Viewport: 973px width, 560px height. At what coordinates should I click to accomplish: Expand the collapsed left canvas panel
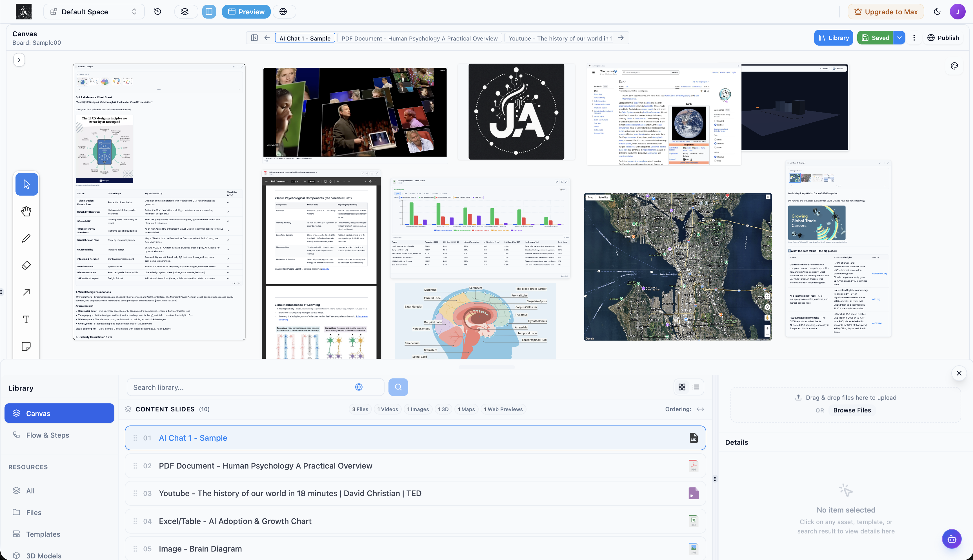19,60
